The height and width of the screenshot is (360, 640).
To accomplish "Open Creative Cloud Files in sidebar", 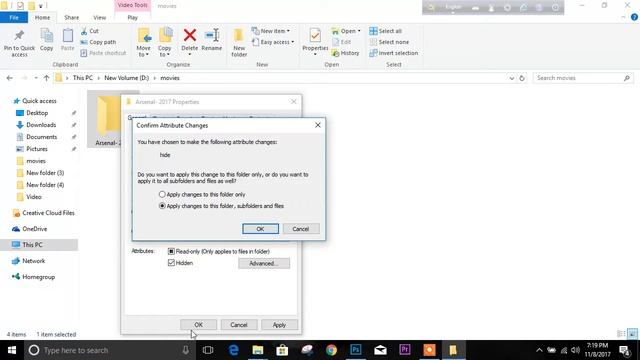I will (48, 213).
